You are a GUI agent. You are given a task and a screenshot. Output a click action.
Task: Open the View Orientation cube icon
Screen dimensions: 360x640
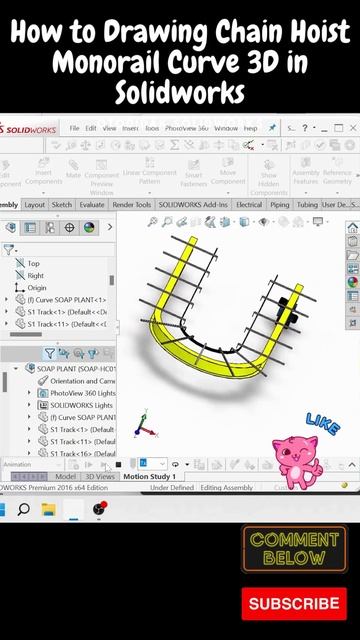click(x=226, y=222)
